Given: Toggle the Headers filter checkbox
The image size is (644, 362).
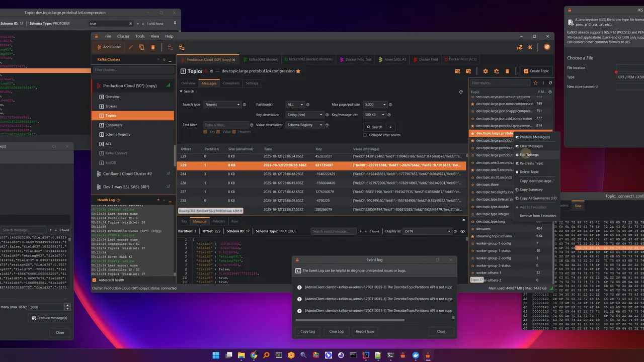Looking at the screenshot, I should point(234,132).
